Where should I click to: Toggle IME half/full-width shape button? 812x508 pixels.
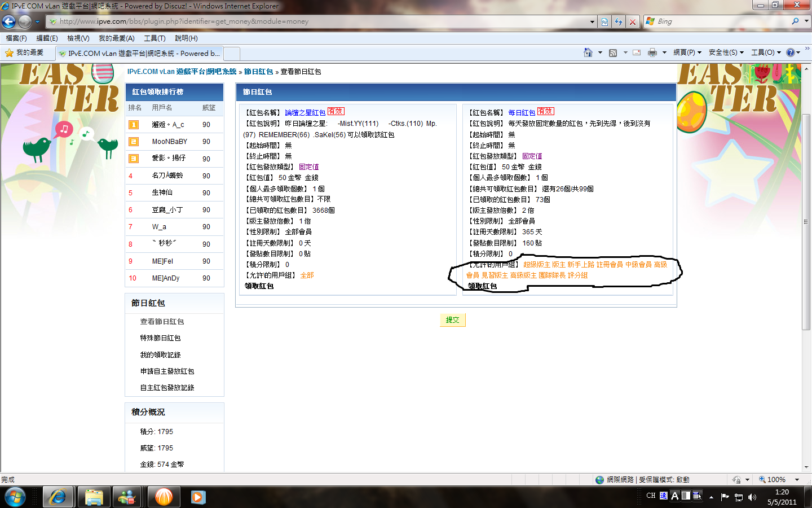(686, 496)
